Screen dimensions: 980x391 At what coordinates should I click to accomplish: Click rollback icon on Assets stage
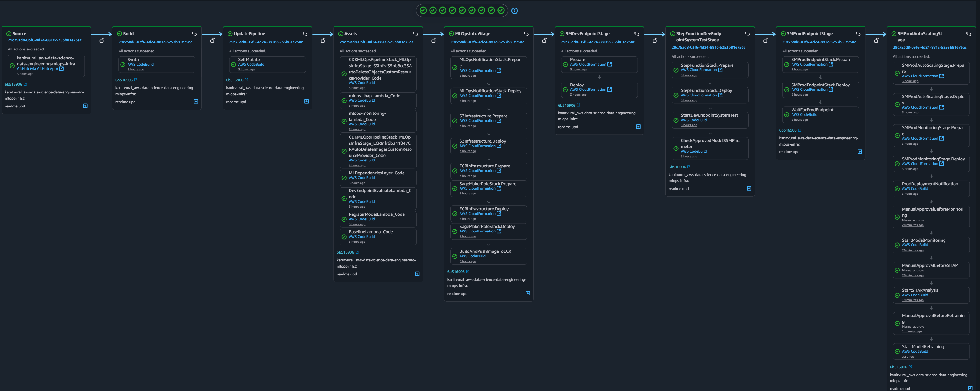click(416, 34)
